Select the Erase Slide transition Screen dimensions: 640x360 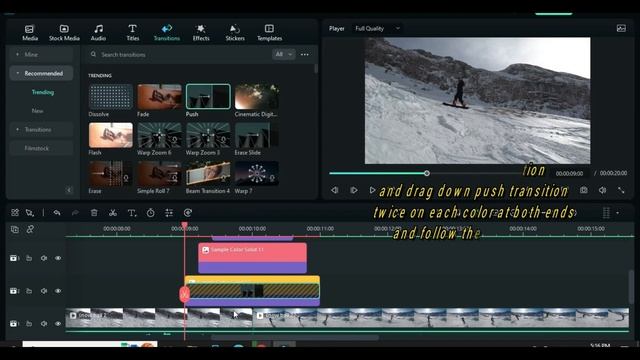pyautogui.click(x=257, y=135)
